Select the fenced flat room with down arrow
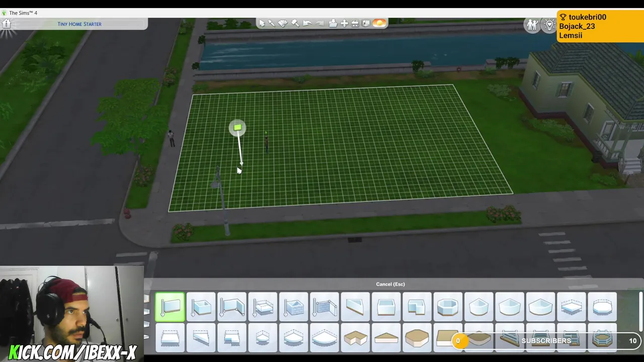The image size is (644, 362). [263, 307]
